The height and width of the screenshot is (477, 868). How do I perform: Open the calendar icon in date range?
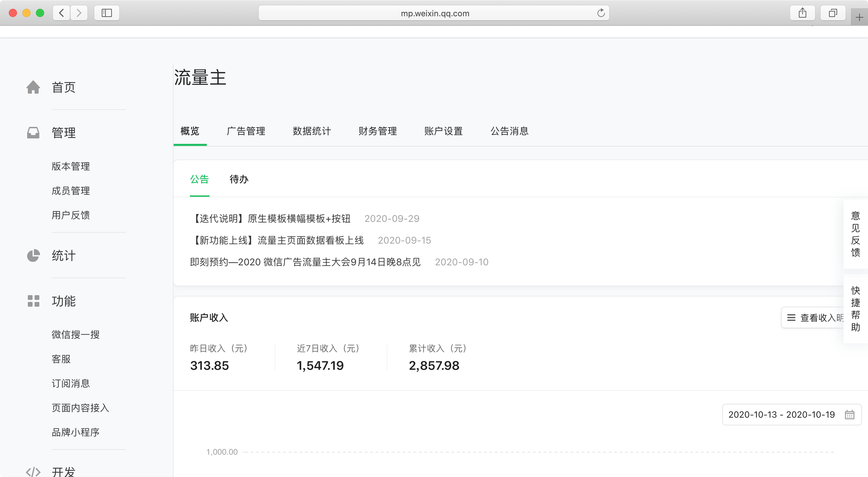click(849, 415)
